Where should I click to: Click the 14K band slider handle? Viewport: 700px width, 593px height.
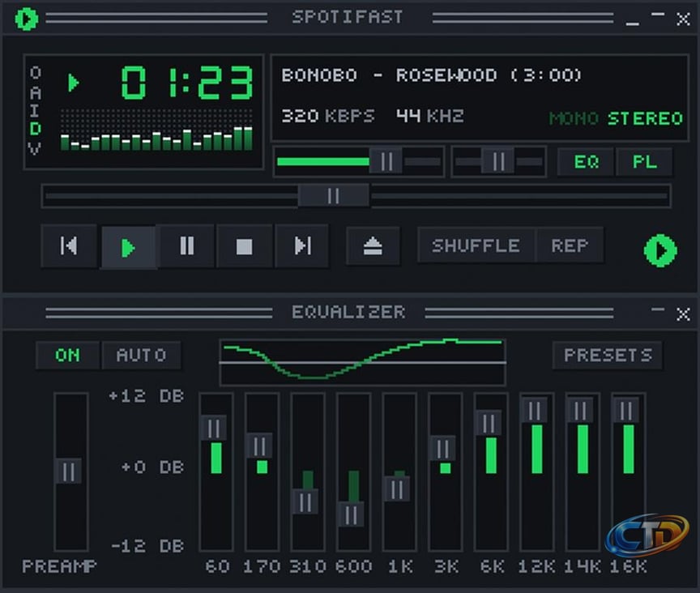click(x=580, y=410)
